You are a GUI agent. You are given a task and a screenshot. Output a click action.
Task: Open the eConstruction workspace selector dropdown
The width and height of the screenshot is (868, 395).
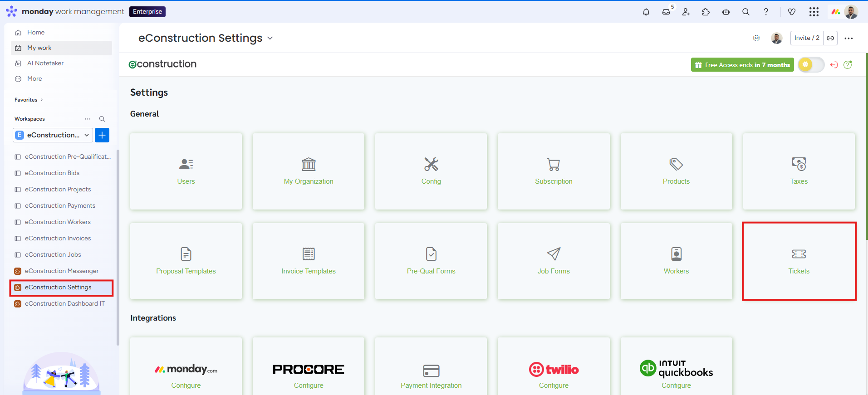[x=53, y=135]
